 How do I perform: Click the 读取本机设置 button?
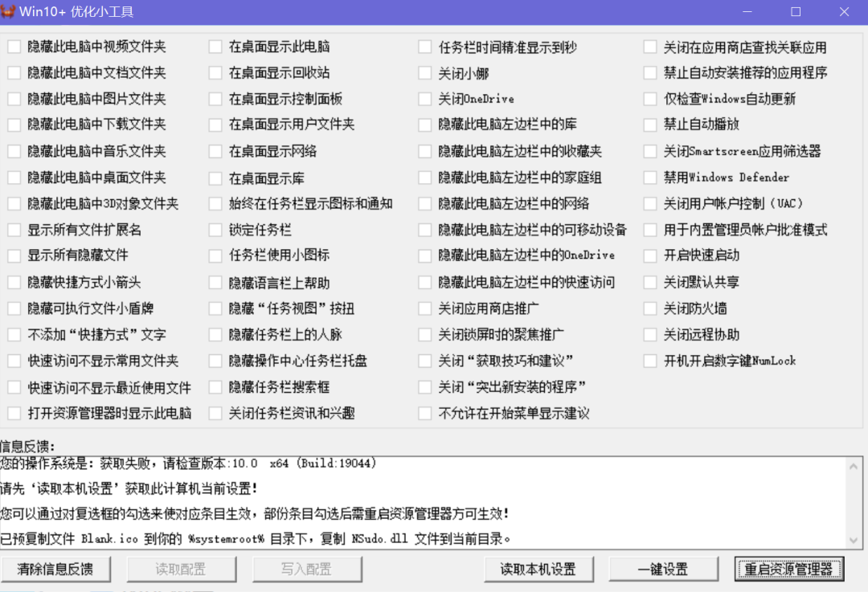pyautogui.click(x=538, y=570)
